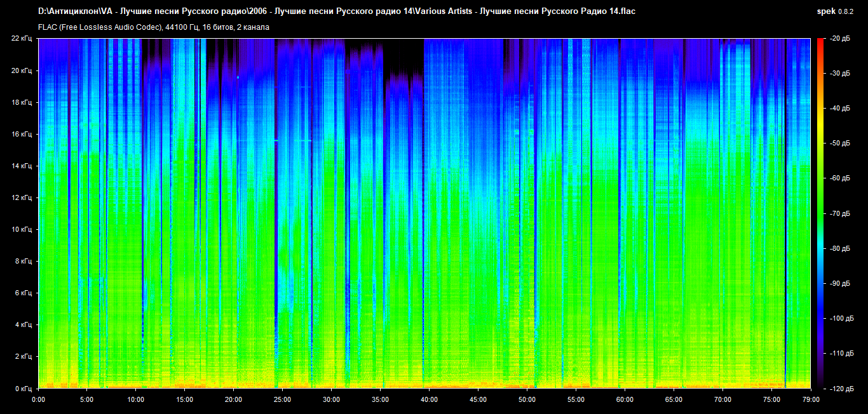Image resolution: width=868 pixels, height=414 pixels.
Task: Click the FLAC codec info line
Action: pyautogui.click(x=154, y=27)
